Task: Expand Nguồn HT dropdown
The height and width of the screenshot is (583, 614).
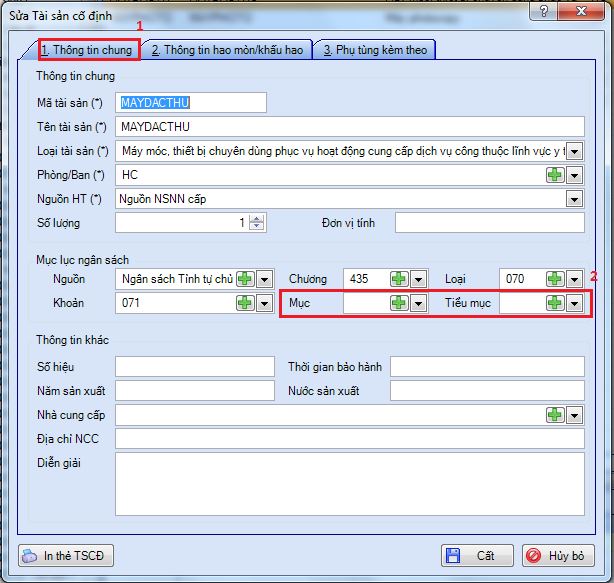Action: (x=574, y=199)
